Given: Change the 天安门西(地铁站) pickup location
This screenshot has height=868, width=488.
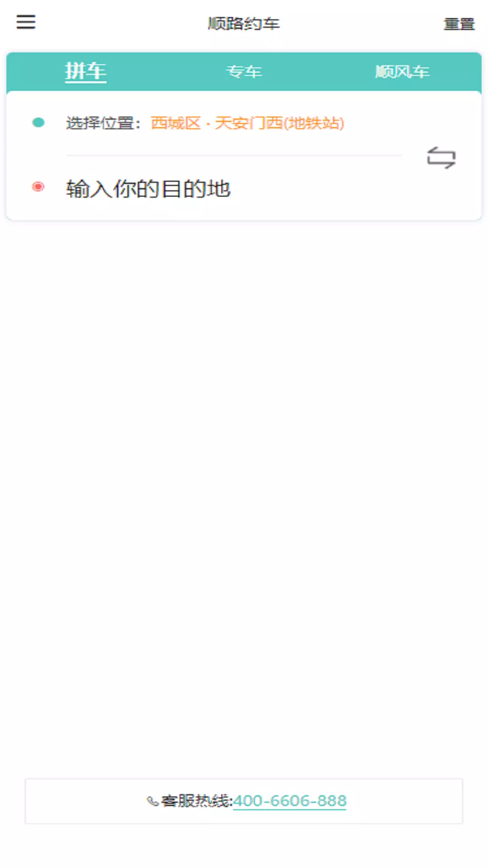Looking at the screenshot, I should click(279, 123).
